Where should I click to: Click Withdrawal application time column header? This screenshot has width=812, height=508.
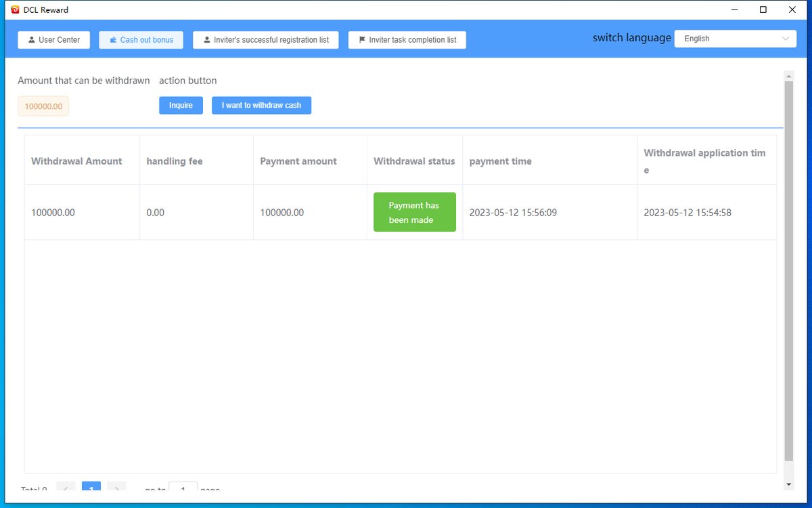coord(705,161)
